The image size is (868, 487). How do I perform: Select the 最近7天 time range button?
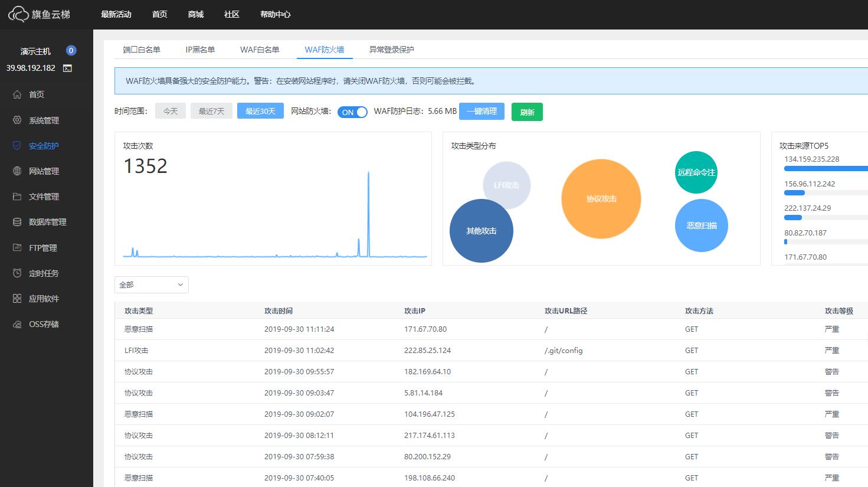pos(211,111)
